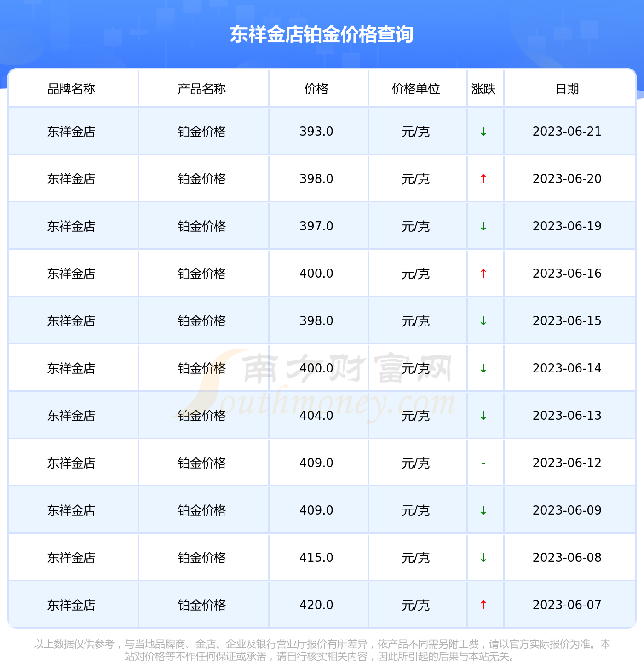Click 铂金价格 in the 2023-06-08 row
The height and width of the screenshot is (669, 644).
pos(202,558)
